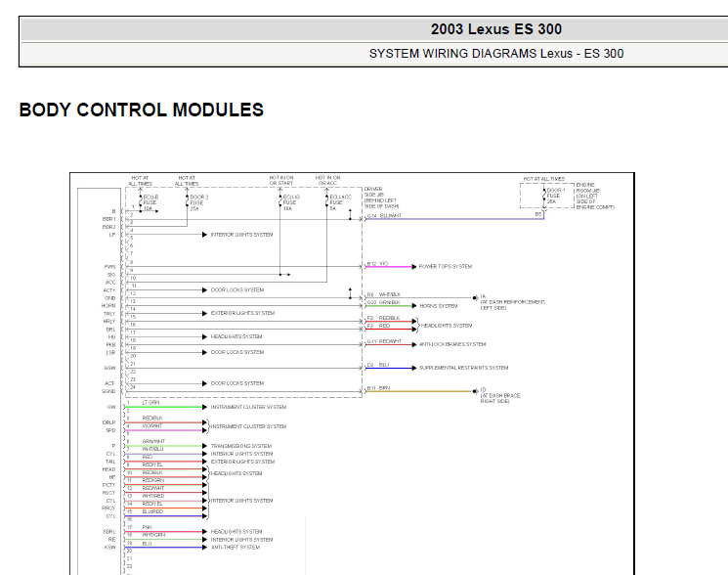Click the 'BLU/RED' wire color label
Viewport: 728px width, 575px height.
(152, 511)
